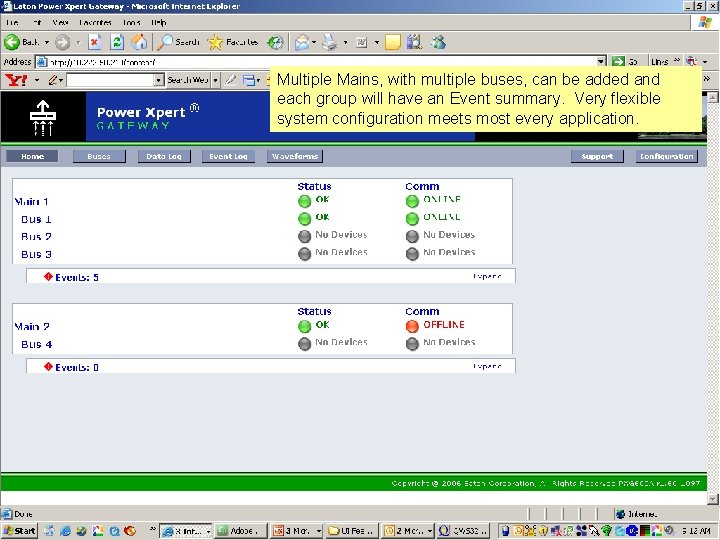The image size is (720, 540).
Task: Switch to the Buses tab
Action: 99,157
